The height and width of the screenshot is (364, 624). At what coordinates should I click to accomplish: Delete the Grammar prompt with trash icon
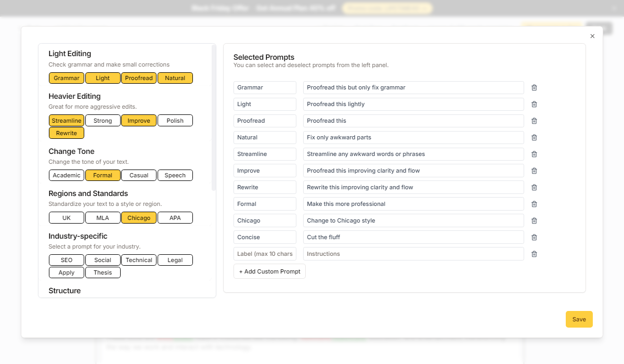click(x=534, y=87)
